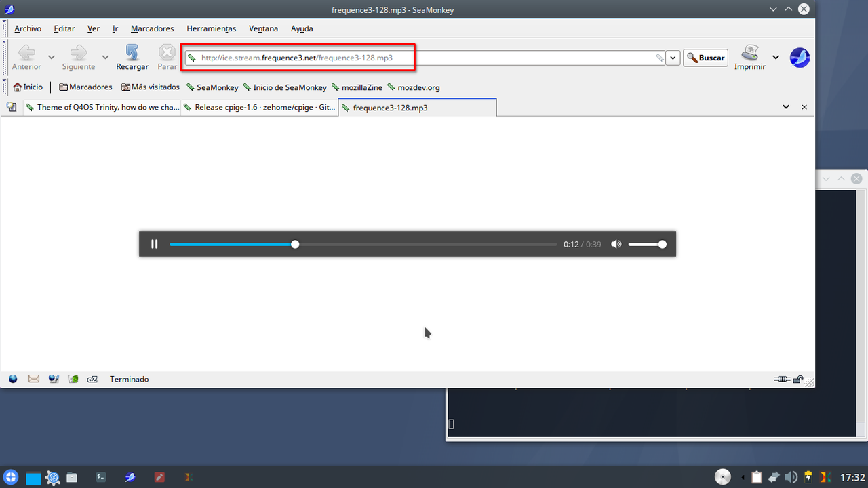Open mozillaZine bookmark
This screenshot has width=868, height=488.
tap(357, 87)
